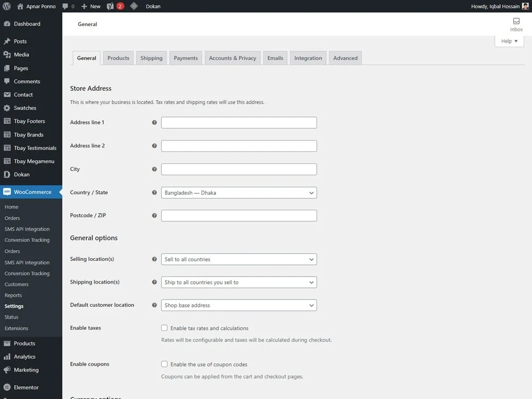Click the Dokan diamond icon in admin bar
Screen dimensions: 532x399
pos(135,6)
